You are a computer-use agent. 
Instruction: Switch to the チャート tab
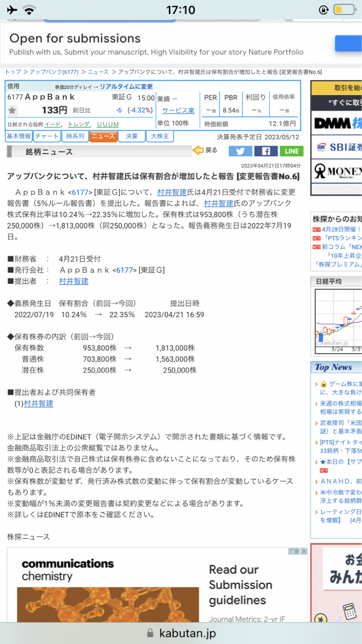[47, 136]
